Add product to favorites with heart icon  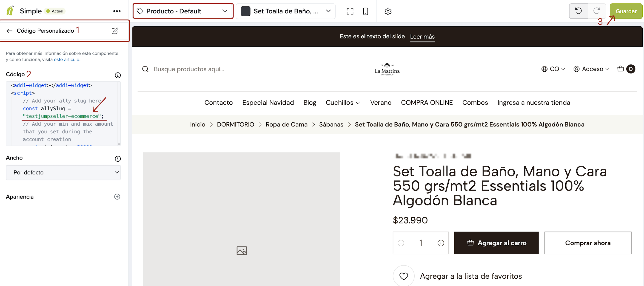coord(404,276)
